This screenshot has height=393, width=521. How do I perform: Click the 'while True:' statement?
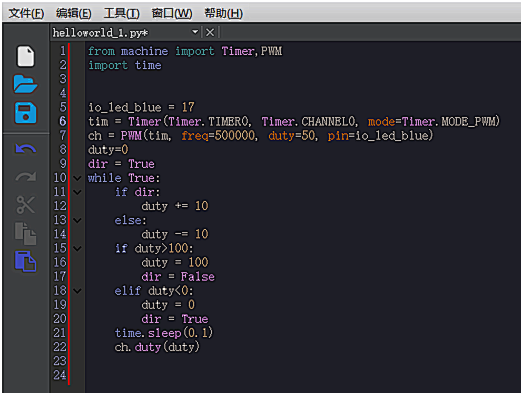[124, 178]
